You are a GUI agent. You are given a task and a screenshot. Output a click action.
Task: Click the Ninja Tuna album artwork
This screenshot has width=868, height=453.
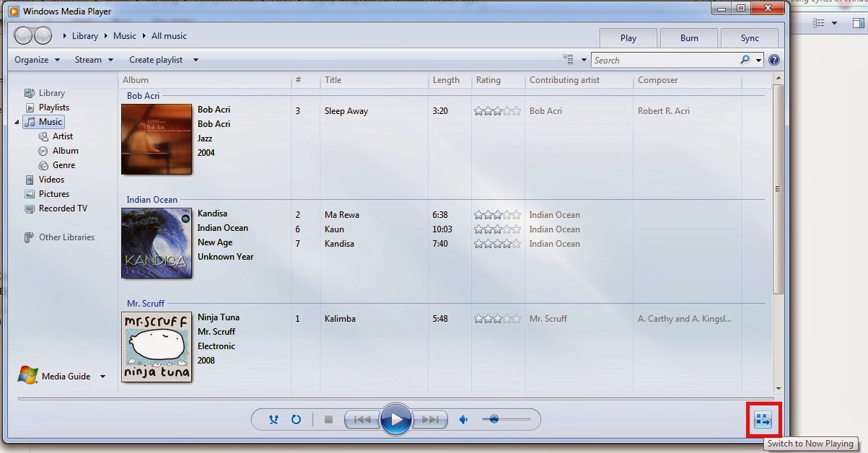tap(157, 347)
